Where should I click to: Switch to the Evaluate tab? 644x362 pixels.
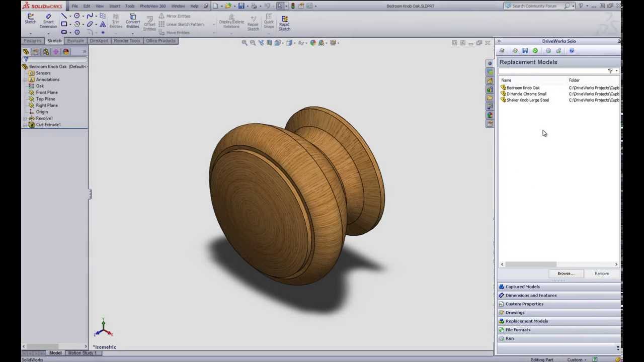coord(75,41)
